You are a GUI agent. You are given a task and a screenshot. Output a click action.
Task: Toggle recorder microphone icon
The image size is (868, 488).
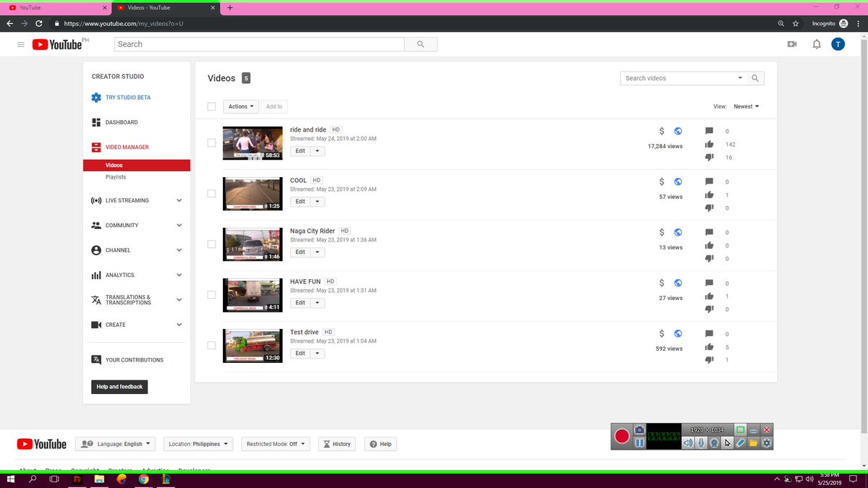coord(701,442)
